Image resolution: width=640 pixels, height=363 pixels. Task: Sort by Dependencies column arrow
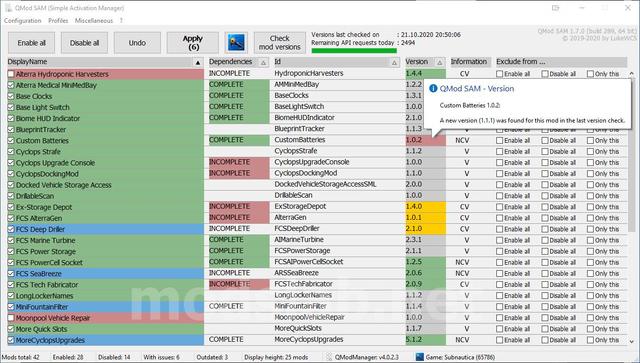pyautogui.click(x=263, y=62)
